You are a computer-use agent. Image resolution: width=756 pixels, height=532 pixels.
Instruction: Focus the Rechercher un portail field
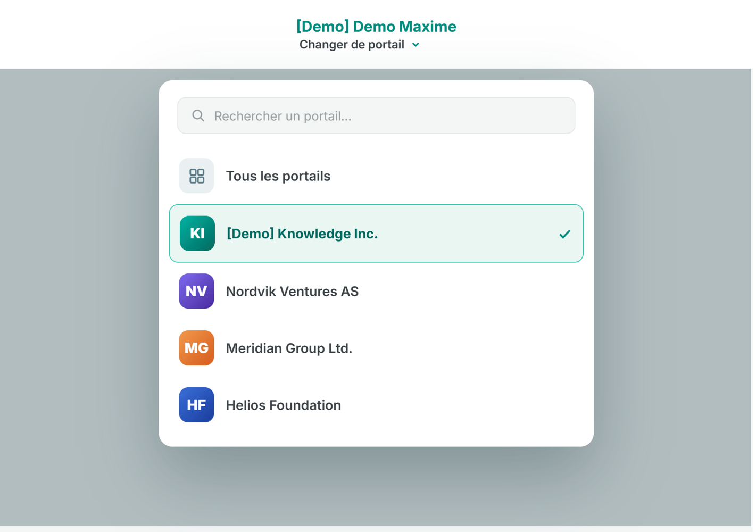(x=376, y=115)
